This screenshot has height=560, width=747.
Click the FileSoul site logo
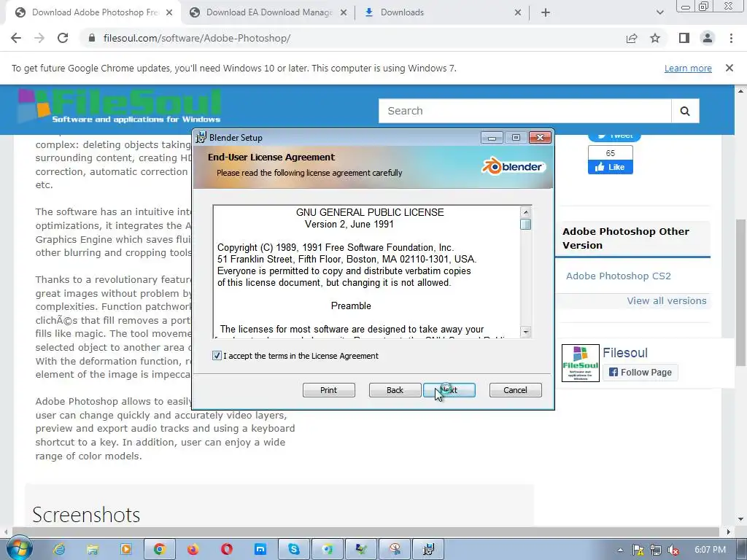pos(119,106)
